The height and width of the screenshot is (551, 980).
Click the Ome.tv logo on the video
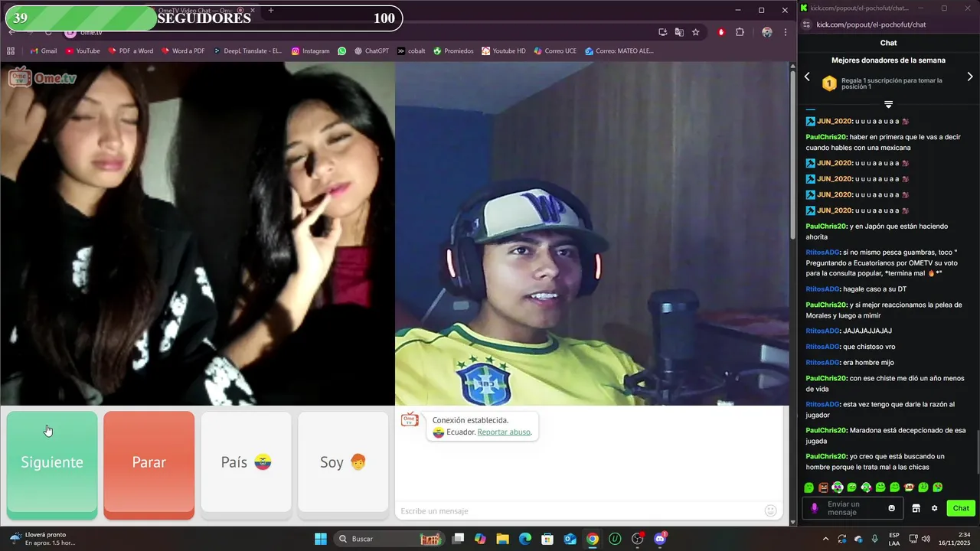(x=43, y=77)
